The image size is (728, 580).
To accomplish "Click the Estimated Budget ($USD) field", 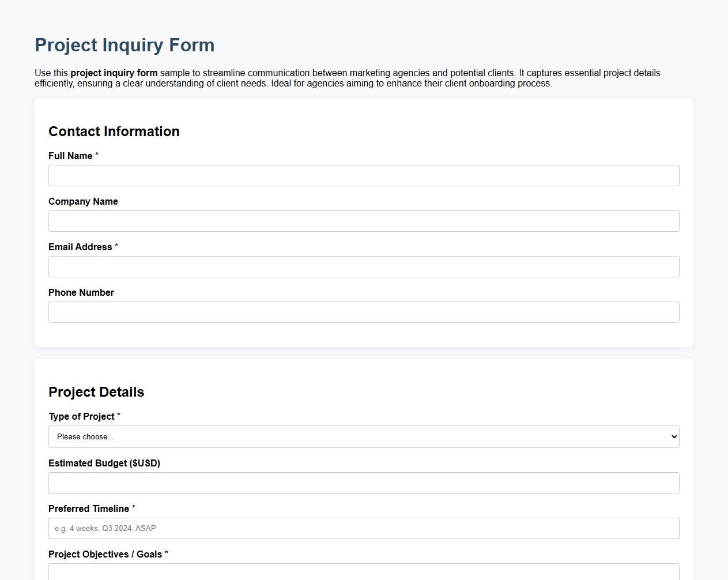I will coord(364,483).
